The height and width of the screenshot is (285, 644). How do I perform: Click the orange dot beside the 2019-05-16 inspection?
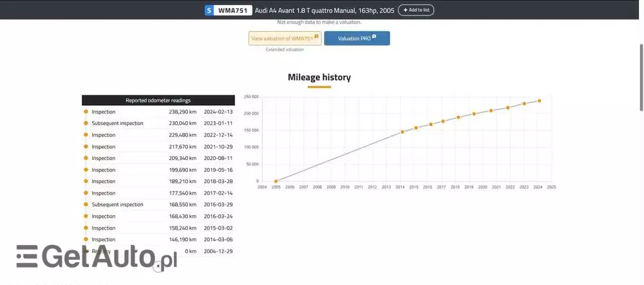coord(86,170)
